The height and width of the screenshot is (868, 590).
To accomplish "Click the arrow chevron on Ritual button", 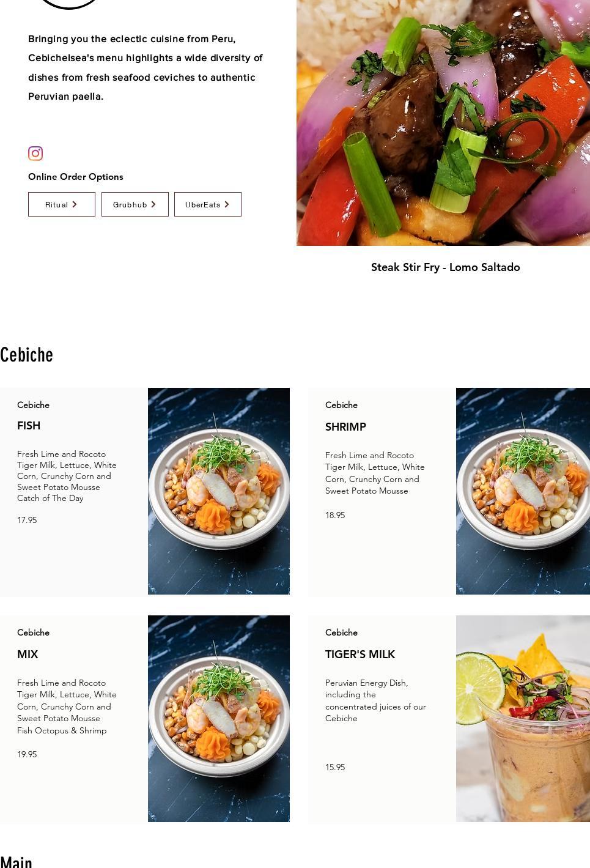I will click(75, 204).
